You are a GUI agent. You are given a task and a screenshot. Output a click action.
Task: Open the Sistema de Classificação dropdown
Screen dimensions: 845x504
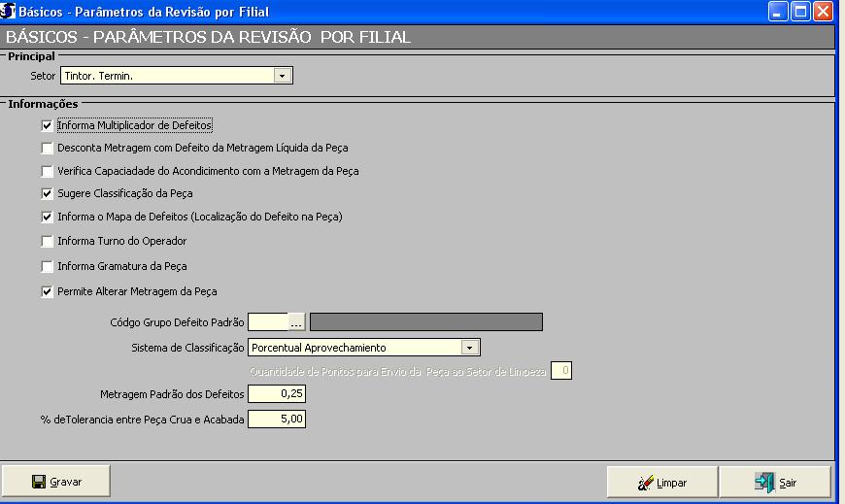pos(469,348)
